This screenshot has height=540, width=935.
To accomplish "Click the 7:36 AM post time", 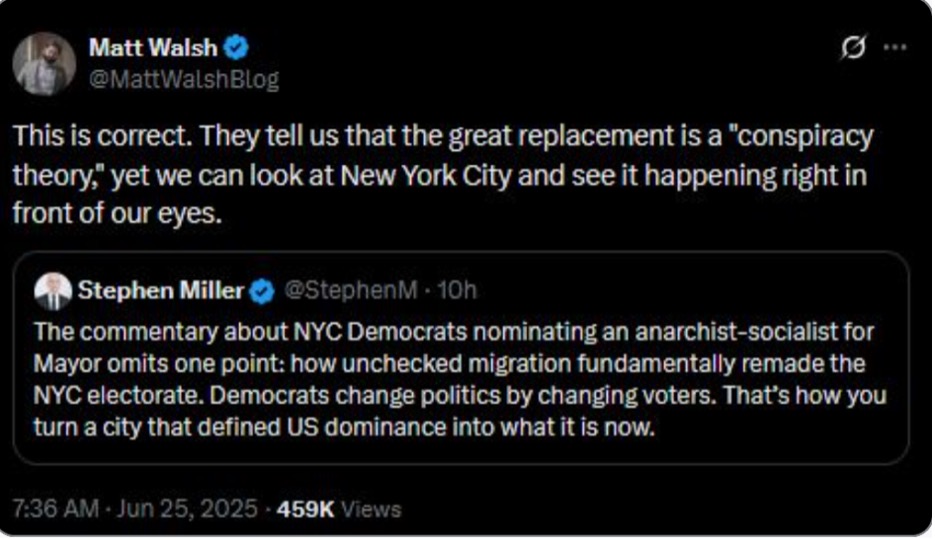I will 55,509.
